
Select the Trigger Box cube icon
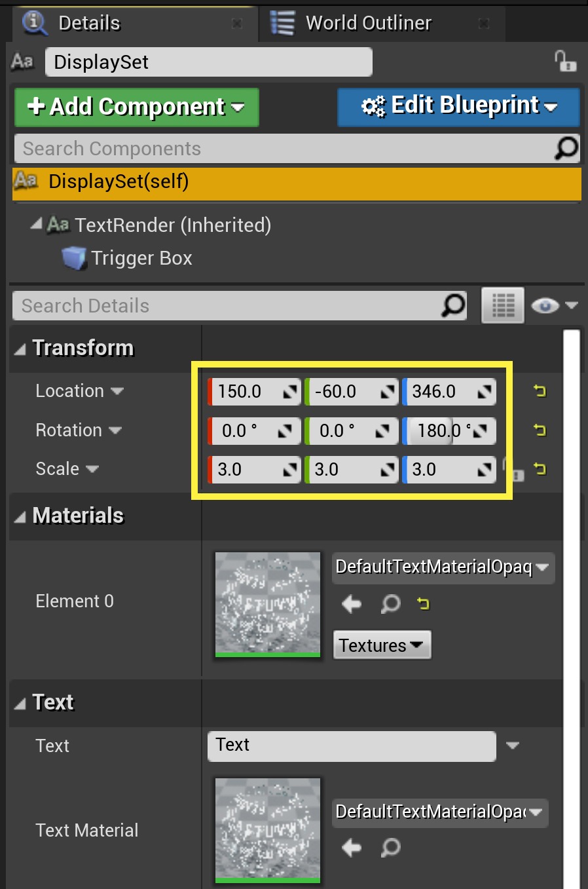click(74, 258)
